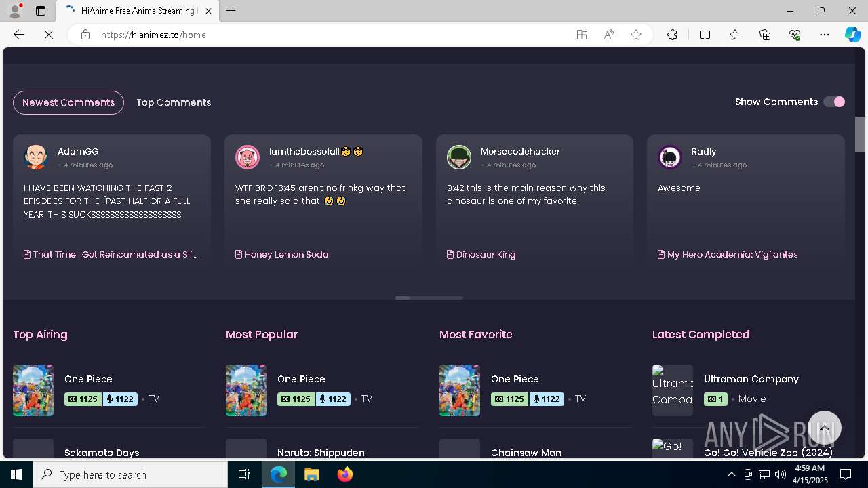Open the app available icon in address bar
The width and height of the screenshot is (868, 488).
coord(582,35)
